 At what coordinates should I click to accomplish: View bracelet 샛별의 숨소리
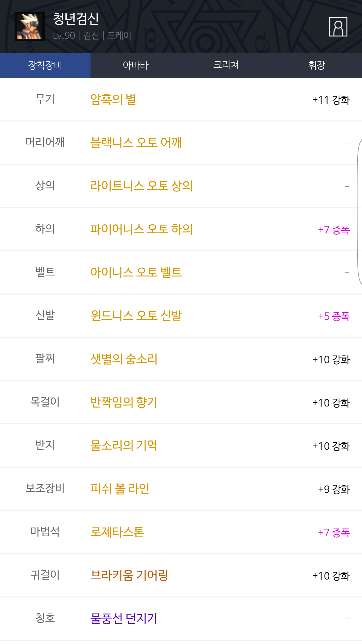(124, 359)
